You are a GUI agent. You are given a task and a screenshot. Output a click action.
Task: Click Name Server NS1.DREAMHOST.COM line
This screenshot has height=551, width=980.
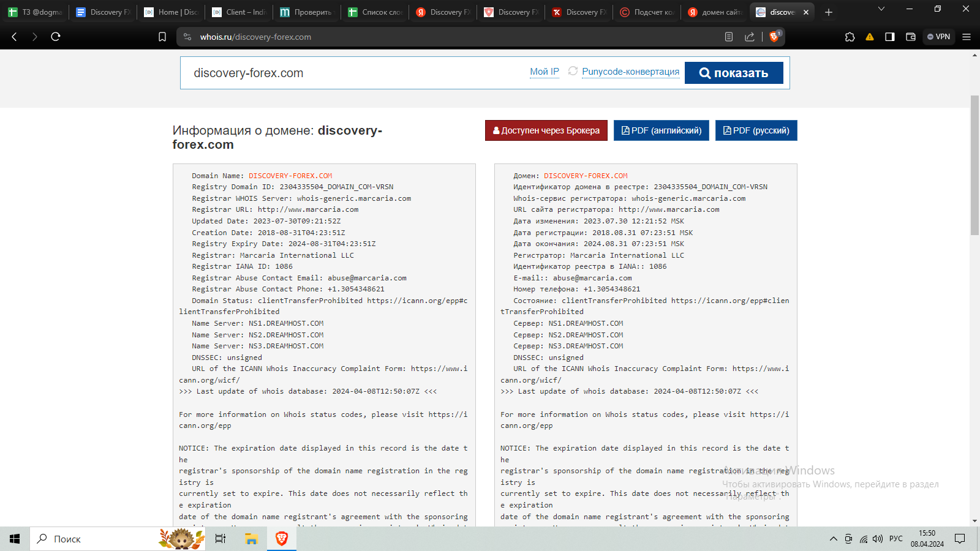point(258,323)
